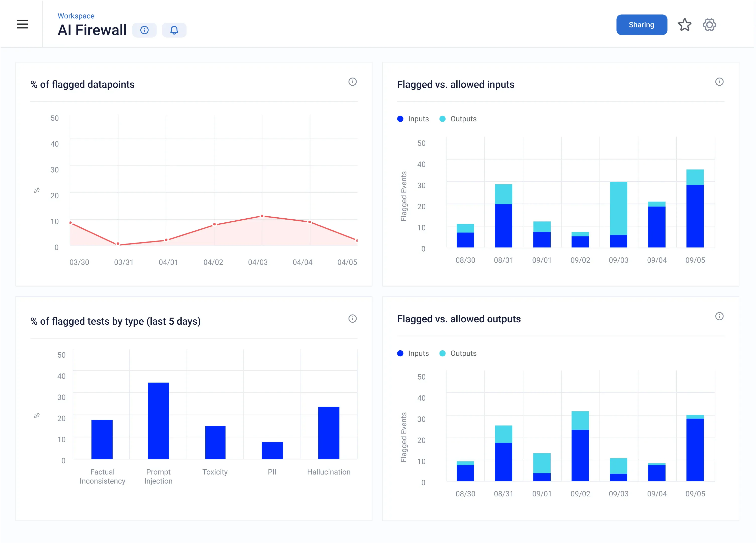Select the PII bar
This screenshot has width=756, height=543.
coord(272,450)
